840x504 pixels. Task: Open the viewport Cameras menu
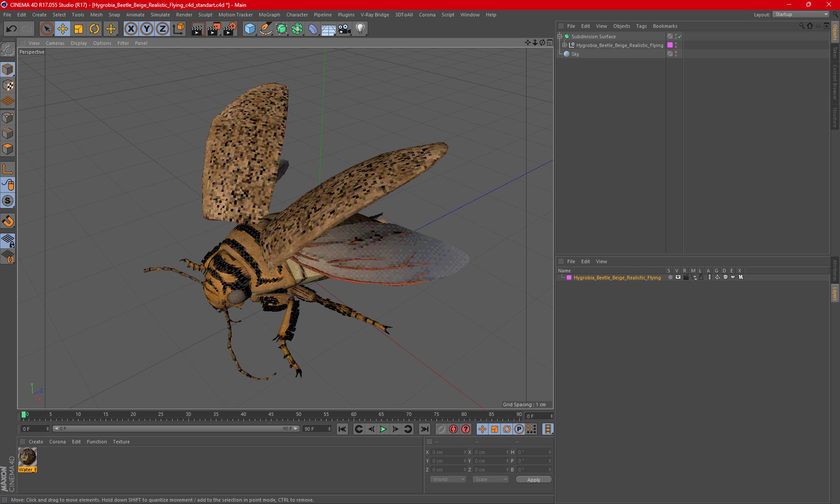(x=55, y=43)
